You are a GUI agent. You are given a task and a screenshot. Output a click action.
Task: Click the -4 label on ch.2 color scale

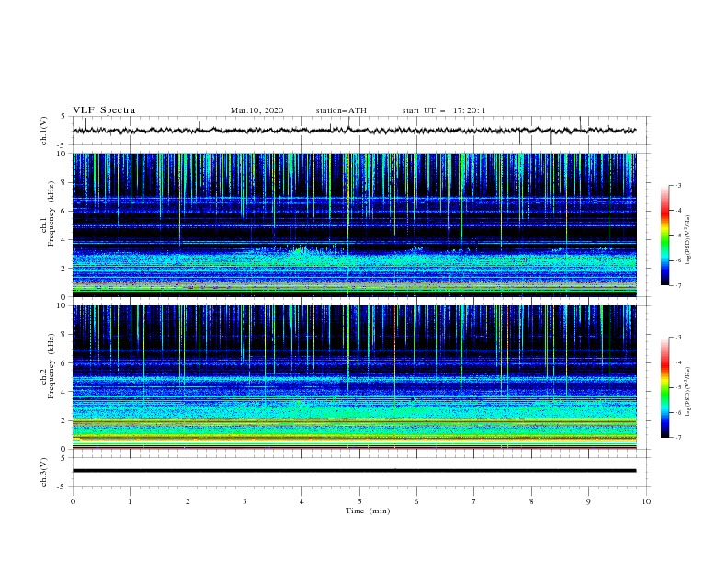[678, 362]
